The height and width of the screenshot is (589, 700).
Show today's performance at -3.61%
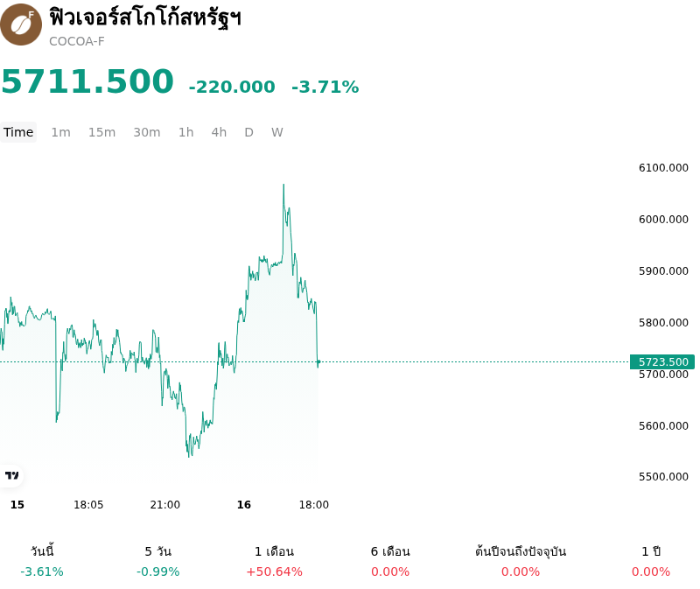pyautogui.click(x=42, y=561)
